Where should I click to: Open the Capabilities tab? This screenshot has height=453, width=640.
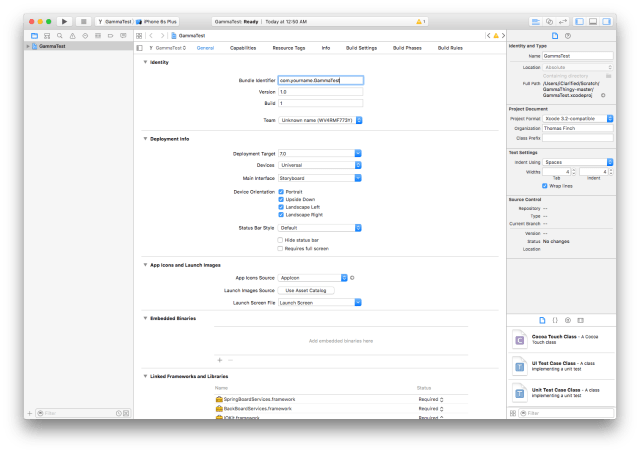coord(243,47)
